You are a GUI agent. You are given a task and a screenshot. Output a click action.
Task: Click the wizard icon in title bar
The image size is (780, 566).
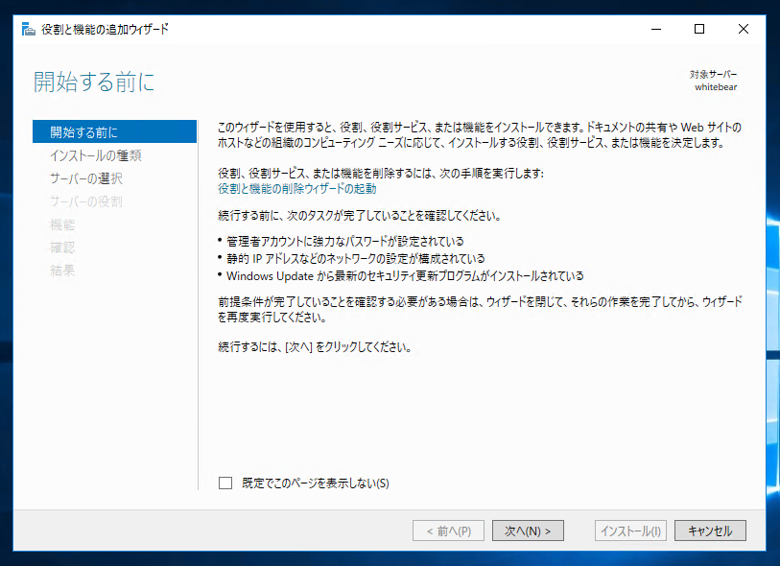point(28,29)
